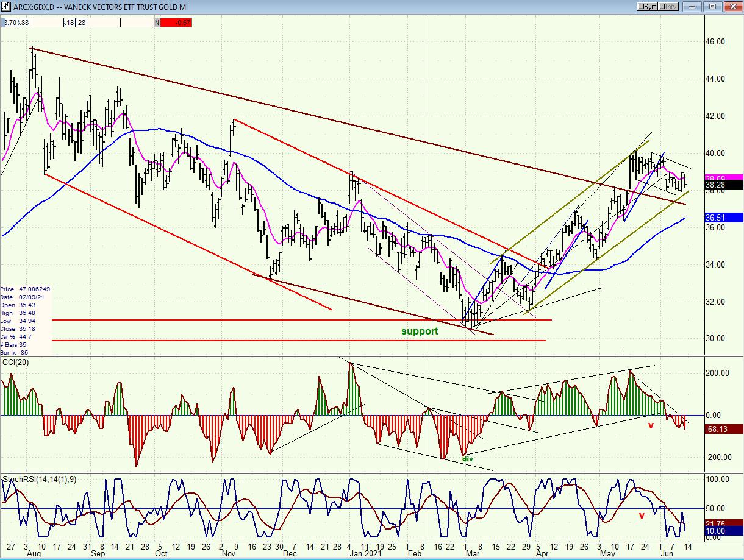Viewport: 744px width, 560px height.
Task: Click the blue 36.51 moving average marker
Action: pos(723,218)
